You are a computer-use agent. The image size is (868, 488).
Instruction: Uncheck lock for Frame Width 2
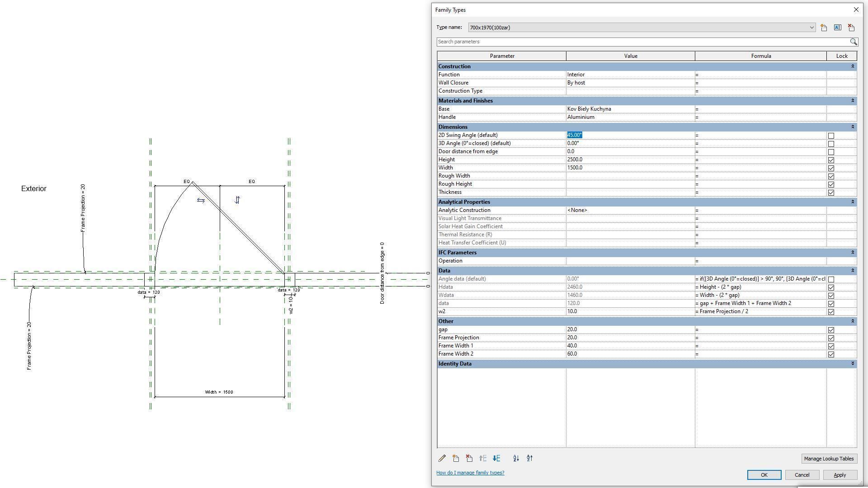coord(831,354)
